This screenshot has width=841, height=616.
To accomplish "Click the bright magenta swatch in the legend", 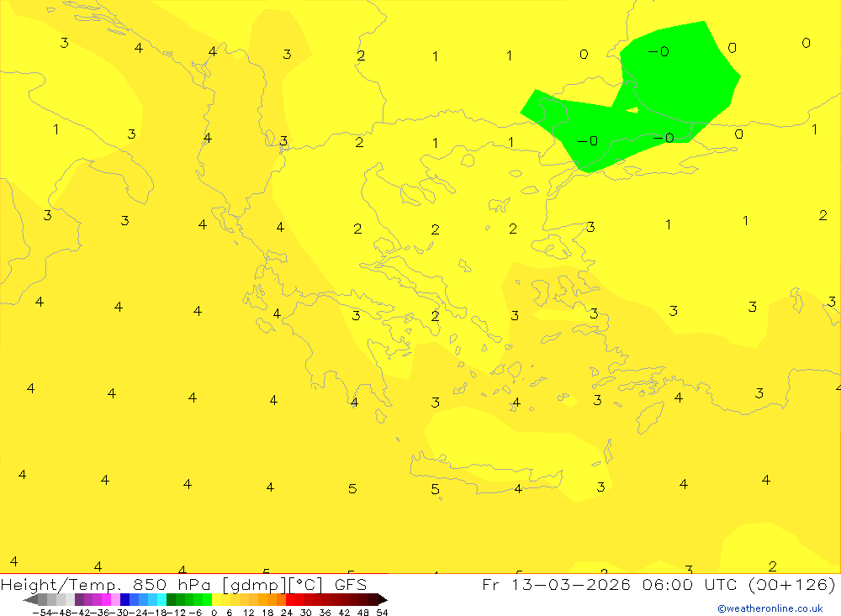I will pos(106,600).
